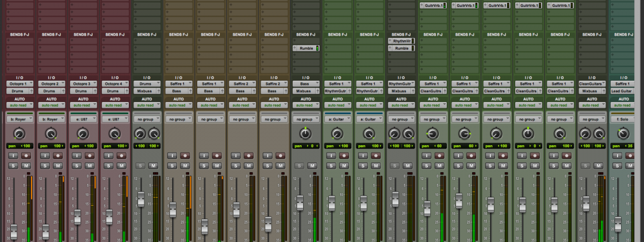Click the pan knob on Lead Guitar channel

pos(624,134)
